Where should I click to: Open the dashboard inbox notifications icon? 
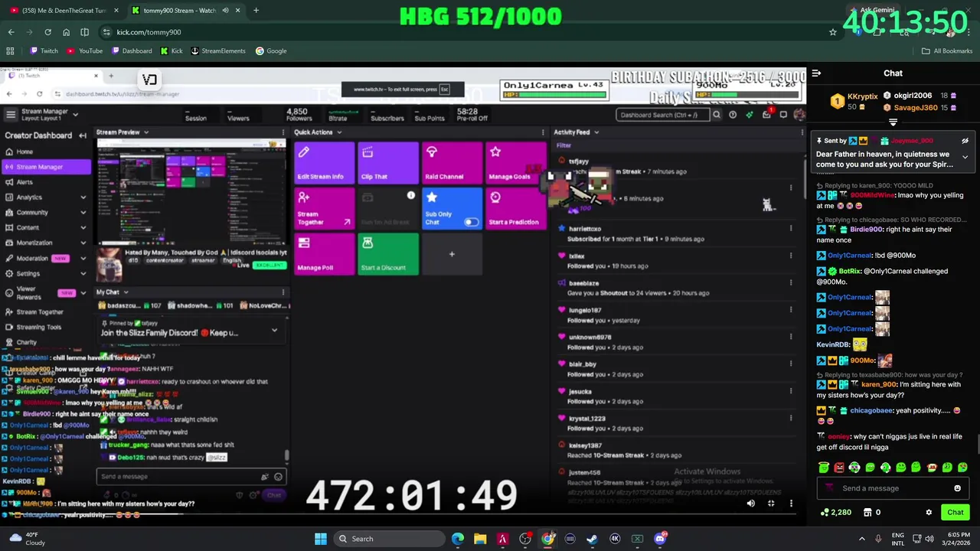click(766, 115)
